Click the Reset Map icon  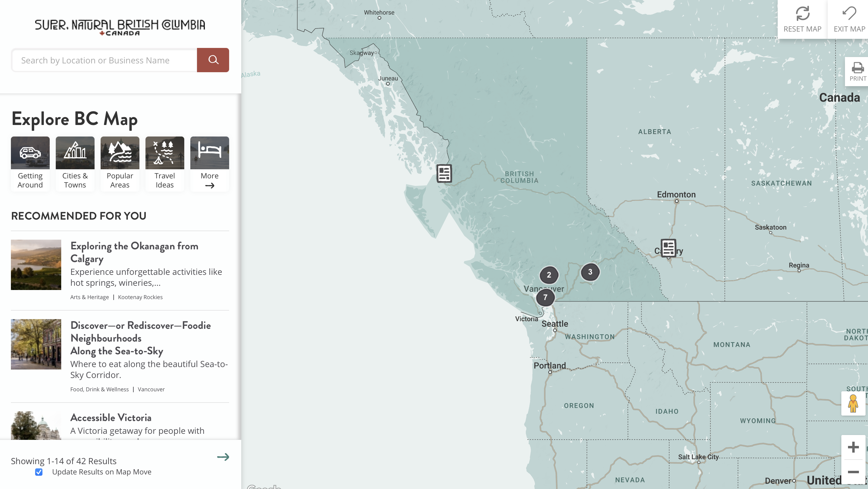[x=802, y=14]
